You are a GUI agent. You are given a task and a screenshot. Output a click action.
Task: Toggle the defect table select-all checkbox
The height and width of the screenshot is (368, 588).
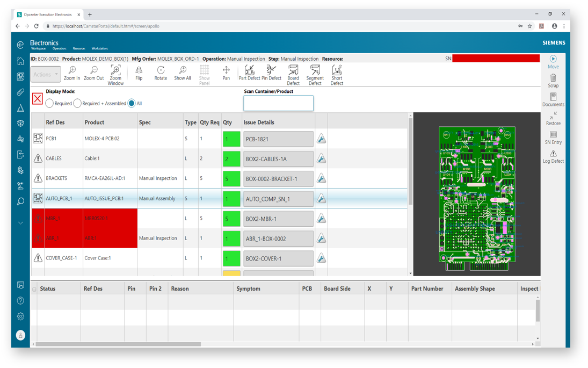coord(34,289)
